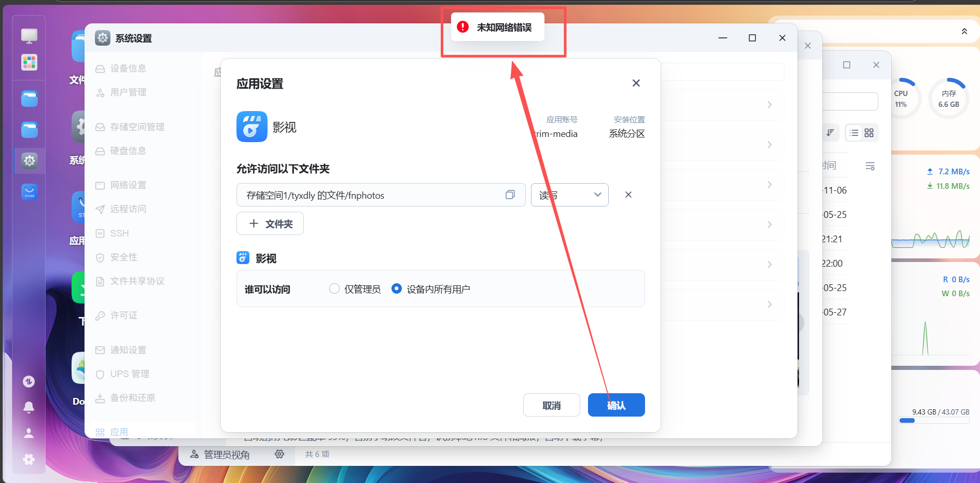Collapse the system monitor widget panel

(964, 31)
